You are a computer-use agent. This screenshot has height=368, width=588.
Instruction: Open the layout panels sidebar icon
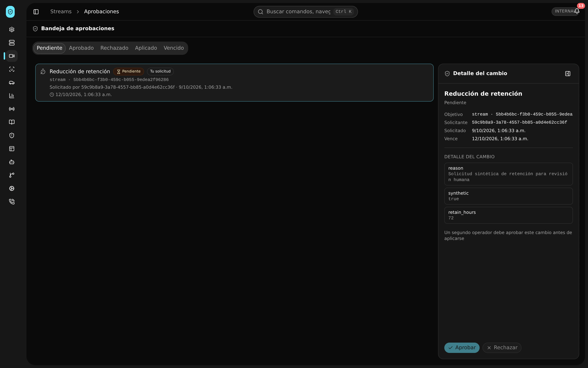coord(12,149)
